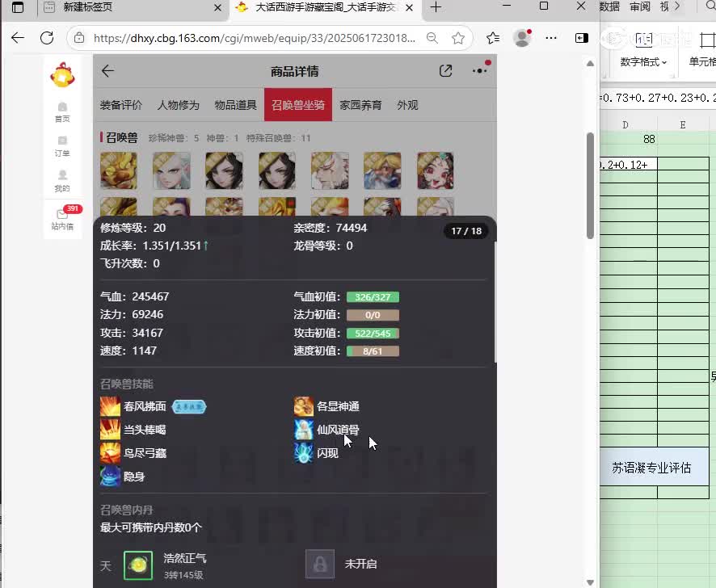Click the 藏宝阁 lantern logo
This screenshot has width=716, height=588.
tap(62, 75)
